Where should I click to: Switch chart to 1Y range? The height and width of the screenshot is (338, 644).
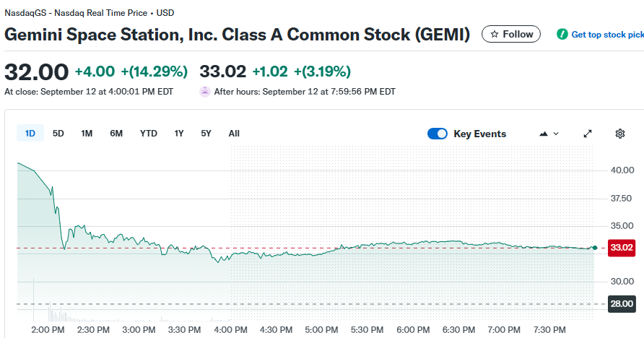(179, 134)
